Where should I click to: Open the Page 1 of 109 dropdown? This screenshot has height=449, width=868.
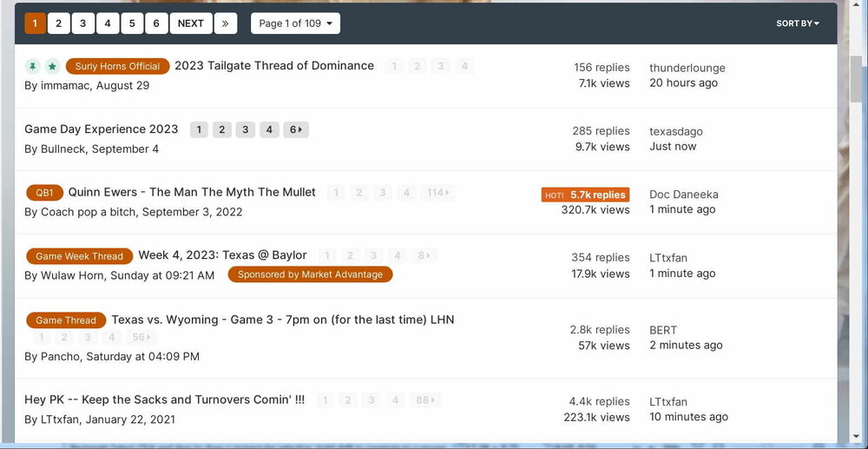pyautogui.click(x=295, y=23)
